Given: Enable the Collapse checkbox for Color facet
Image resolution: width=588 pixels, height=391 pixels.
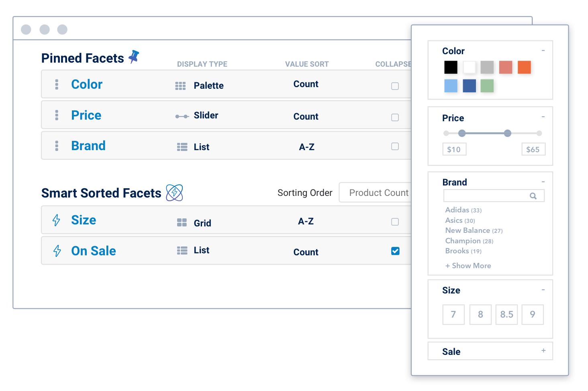Looking at the screenshot, I should 395,86.
